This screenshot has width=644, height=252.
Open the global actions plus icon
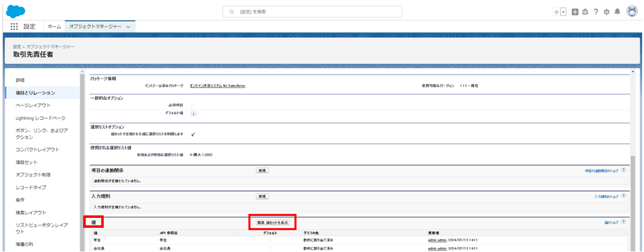point(575,12)
